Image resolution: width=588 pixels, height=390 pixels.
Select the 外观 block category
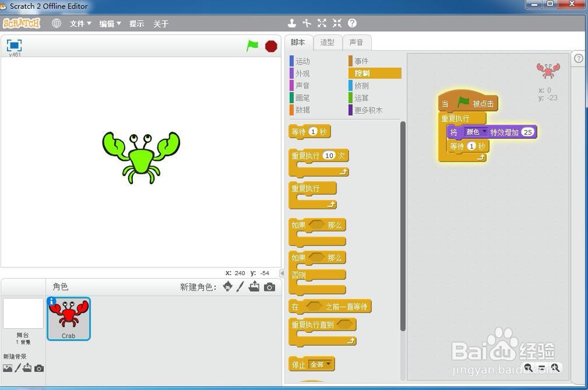(x=300, y=74)
